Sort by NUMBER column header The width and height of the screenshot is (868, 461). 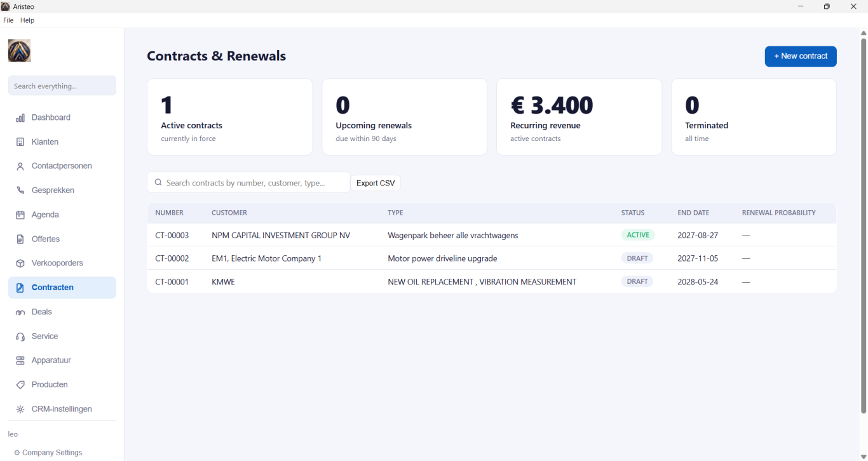point(169,213)
